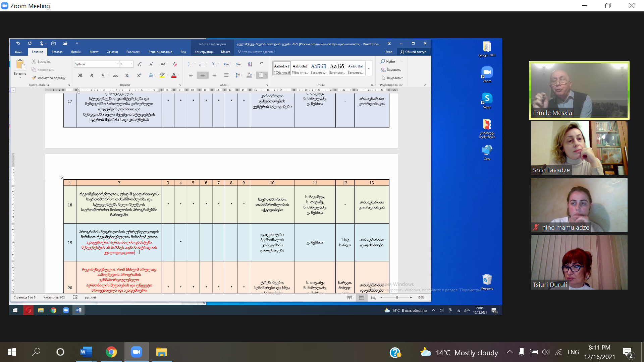This screenshot has width=644, height=362.
Task: Open Customize Quick Access Toolbar dropdown
Action: pos(77,43)
